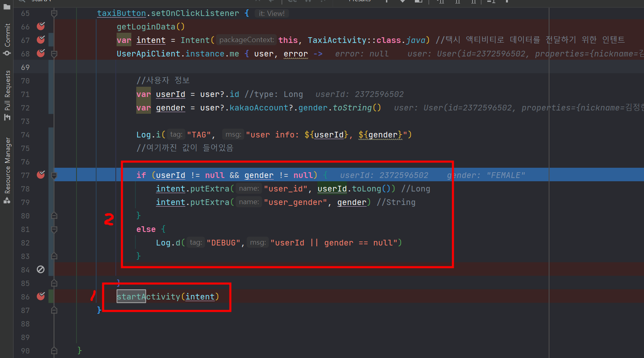Remove the breakpoint on line 77
Screen dimensions: 644x358
click(41, 175)
